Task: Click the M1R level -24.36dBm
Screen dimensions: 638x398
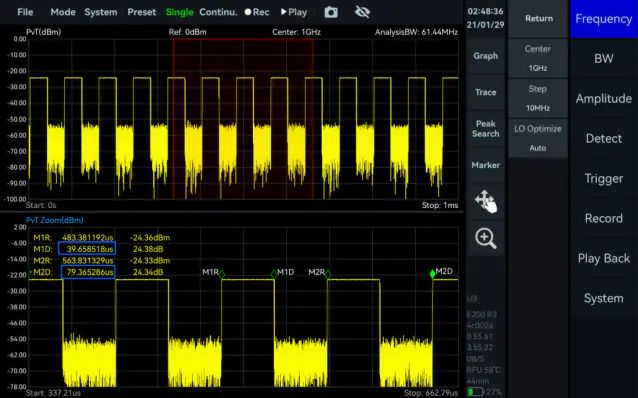Action: pos(150,238)
